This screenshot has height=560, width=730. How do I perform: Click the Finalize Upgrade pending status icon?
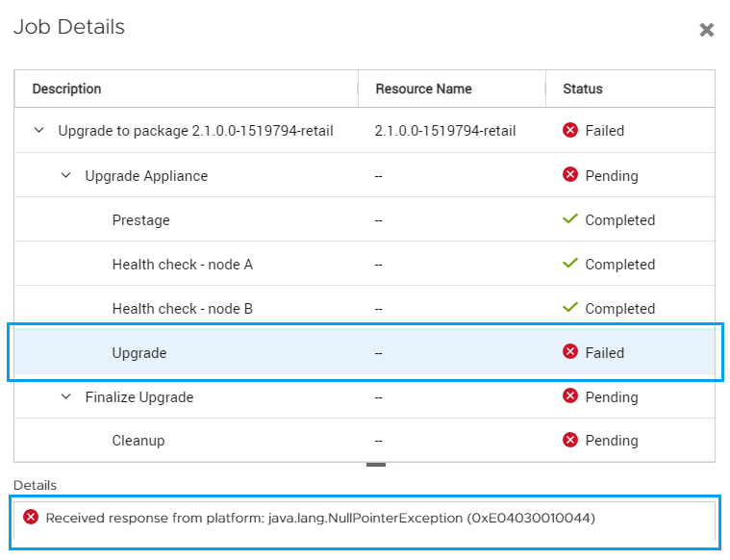[x=570, y=396]
